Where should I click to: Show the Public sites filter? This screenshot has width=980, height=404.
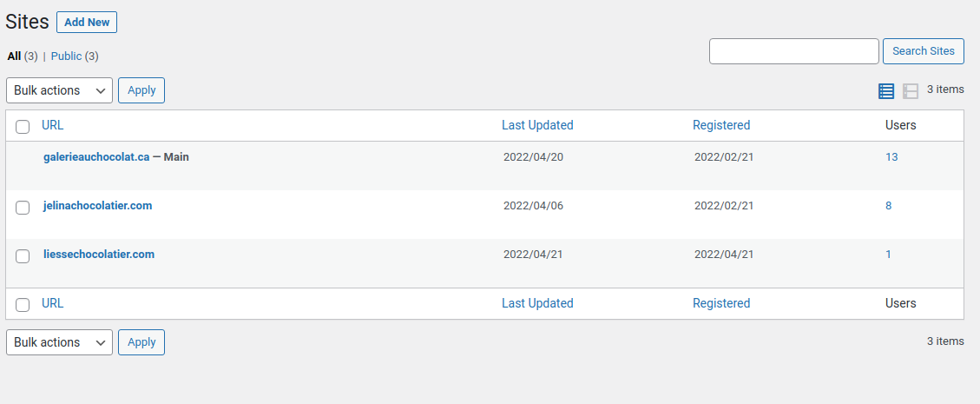point(66,56)
